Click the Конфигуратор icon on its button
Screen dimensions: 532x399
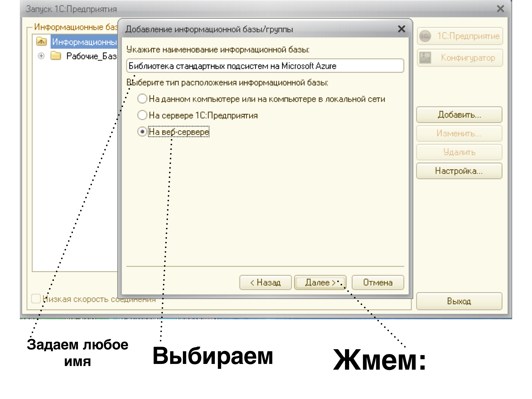tap(425, 58)
